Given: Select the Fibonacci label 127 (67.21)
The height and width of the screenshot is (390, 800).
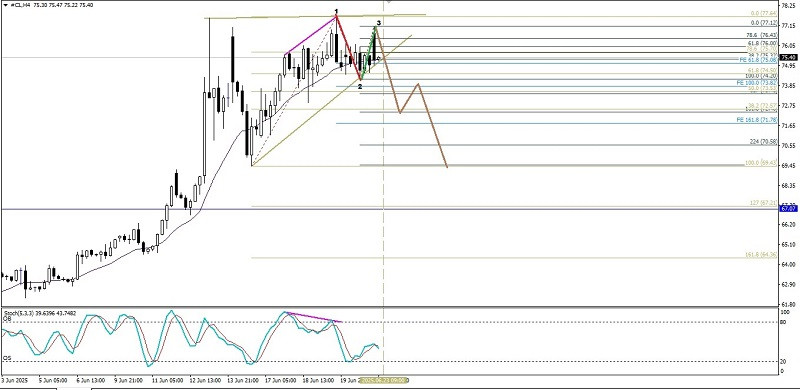Looking at the screenshot, I should coord(762,203).
